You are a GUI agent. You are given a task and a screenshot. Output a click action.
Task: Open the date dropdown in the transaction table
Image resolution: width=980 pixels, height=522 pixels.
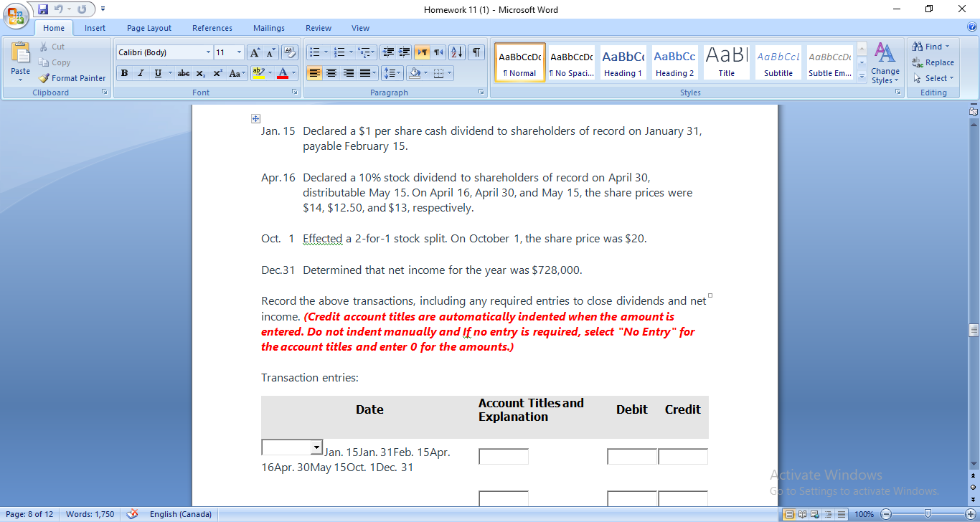[316, 447]
